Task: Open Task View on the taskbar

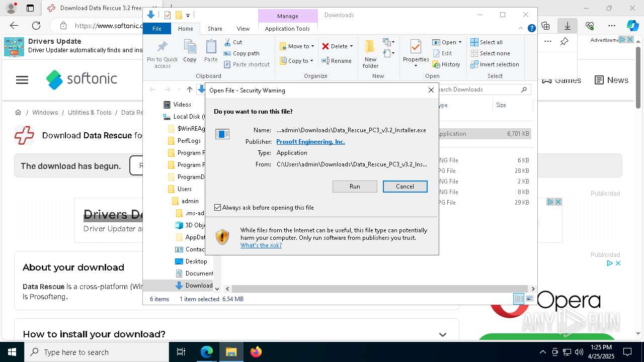Action: click(x=181, y=352)
